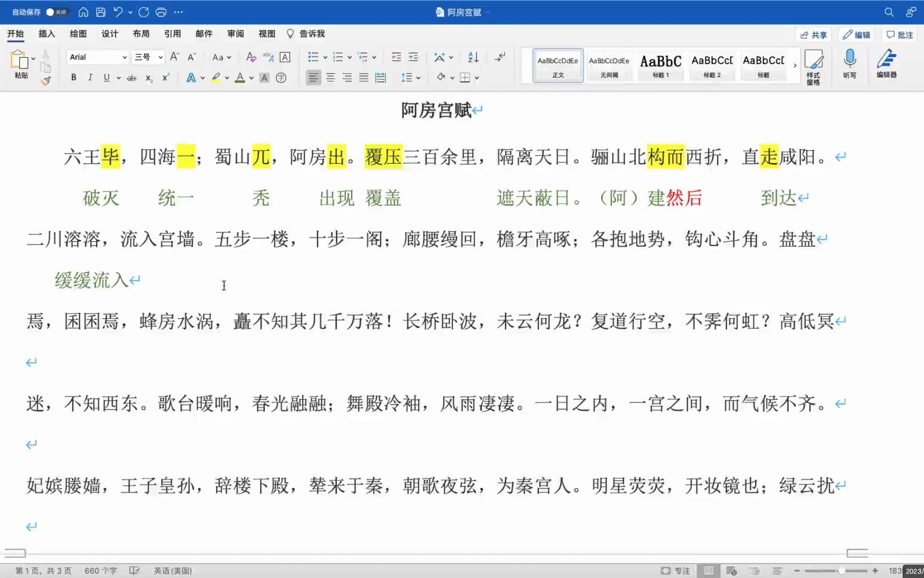Image resolution: width=924 pixels, height=578 pixels.
Task: Apply yellow text highlight color
Action: 215,78
